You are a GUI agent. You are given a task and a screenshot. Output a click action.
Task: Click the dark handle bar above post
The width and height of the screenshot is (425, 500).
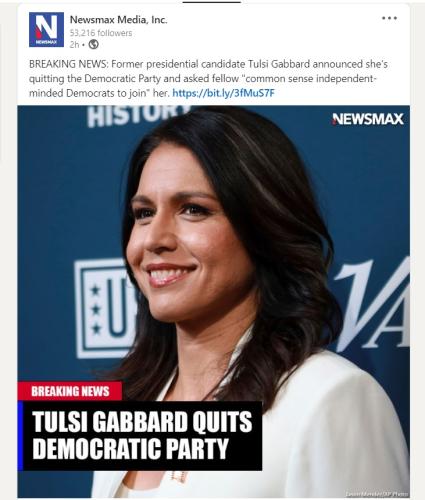pos(212,2)
